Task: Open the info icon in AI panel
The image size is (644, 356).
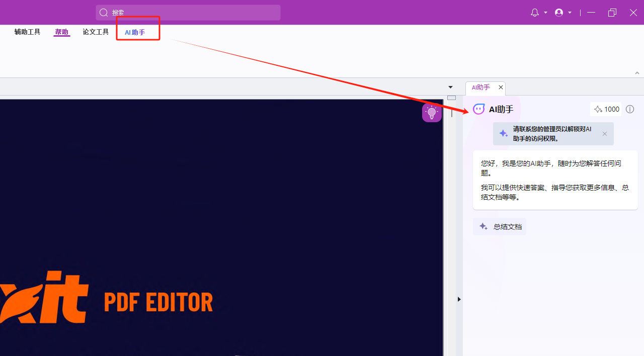Action: [x=630, y=109]
